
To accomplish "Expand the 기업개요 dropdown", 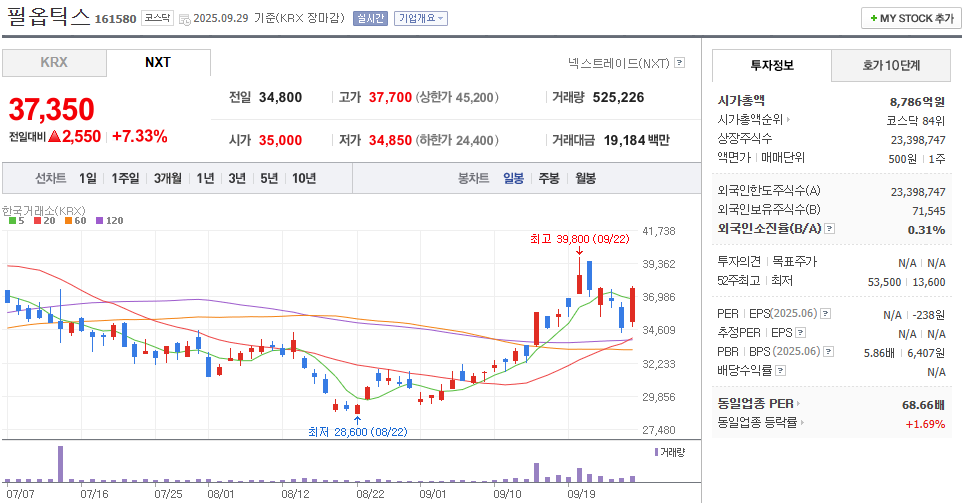I will tap(421, 18).
